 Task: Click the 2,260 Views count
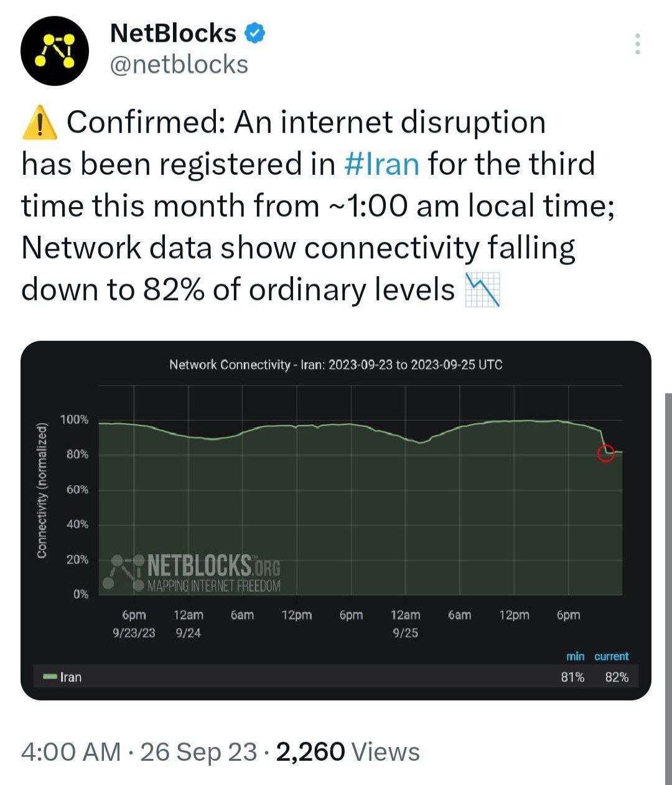[348, 752]
